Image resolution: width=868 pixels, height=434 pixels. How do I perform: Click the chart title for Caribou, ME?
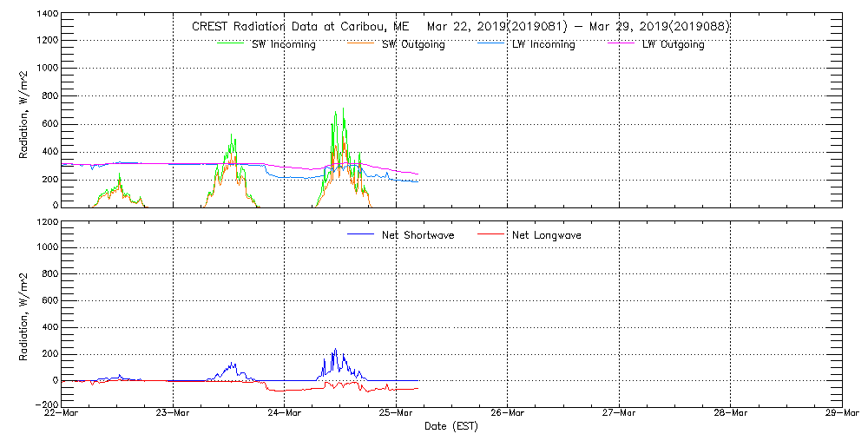[x=460, y=26]
